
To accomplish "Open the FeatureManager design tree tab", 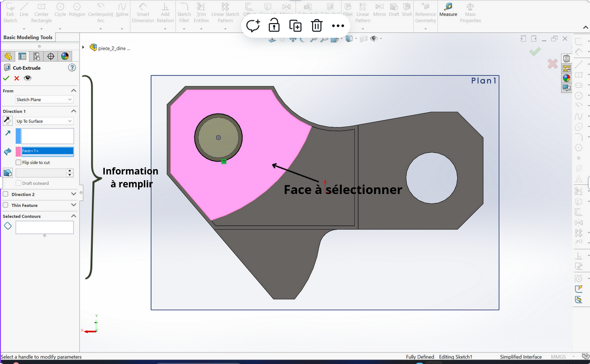I will pyautogui.click(x=8, y=56).
